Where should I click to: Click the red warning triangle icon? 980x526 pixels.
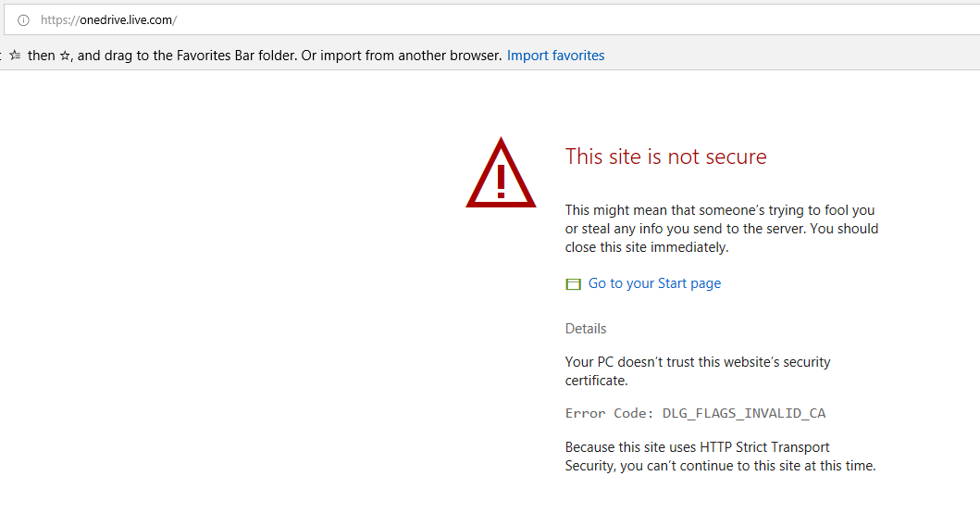[501, 174]
